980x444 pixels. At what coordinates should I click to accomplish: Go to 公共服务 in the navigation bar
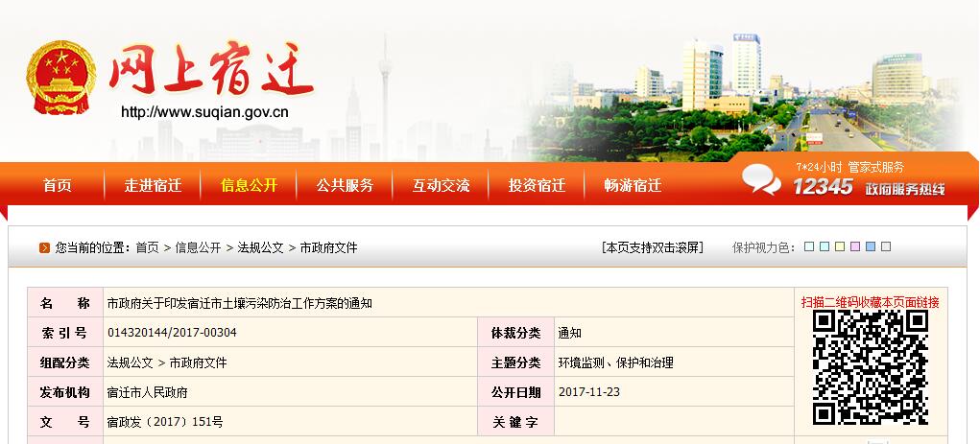(345, 185)
